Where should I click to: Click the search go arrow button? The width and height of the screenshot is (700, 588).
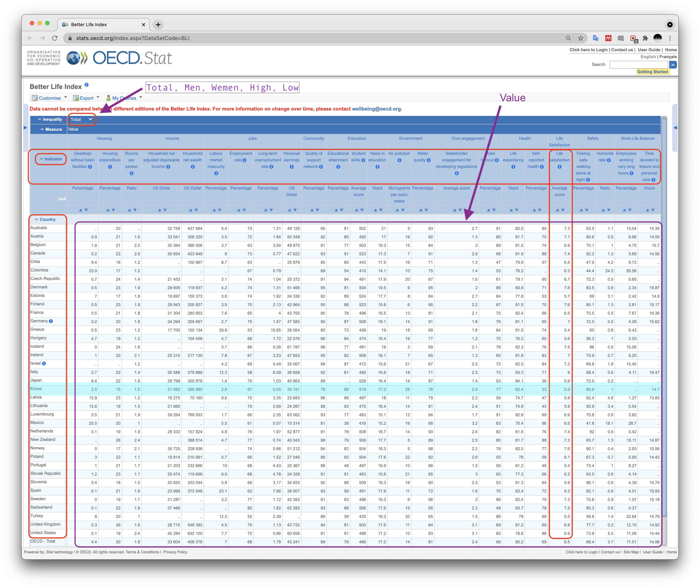point(673,65)
